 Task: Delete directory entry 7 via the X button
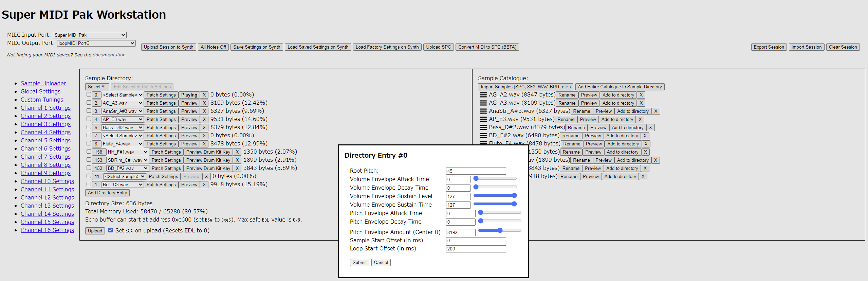tap(204, 136)
